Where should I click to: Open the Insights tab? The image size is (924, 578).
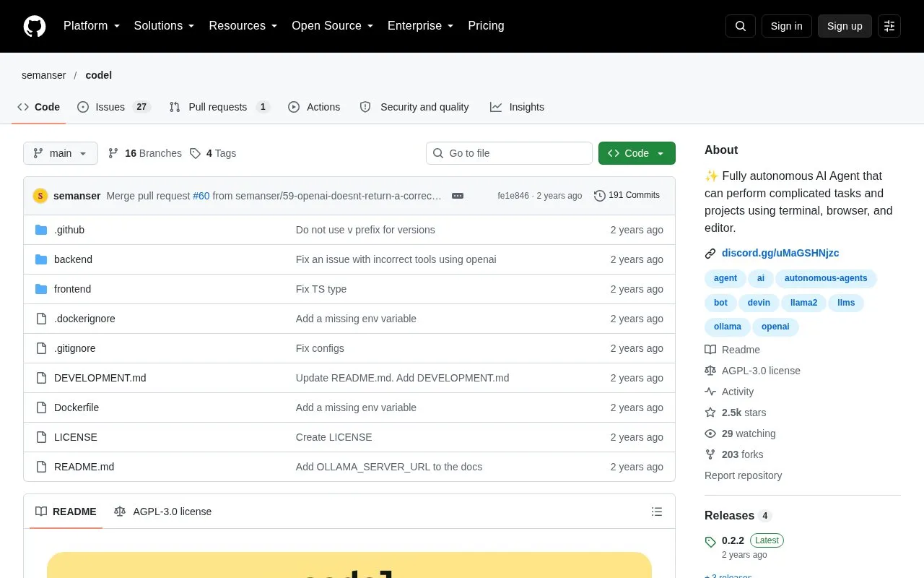[x=517, y=107]
